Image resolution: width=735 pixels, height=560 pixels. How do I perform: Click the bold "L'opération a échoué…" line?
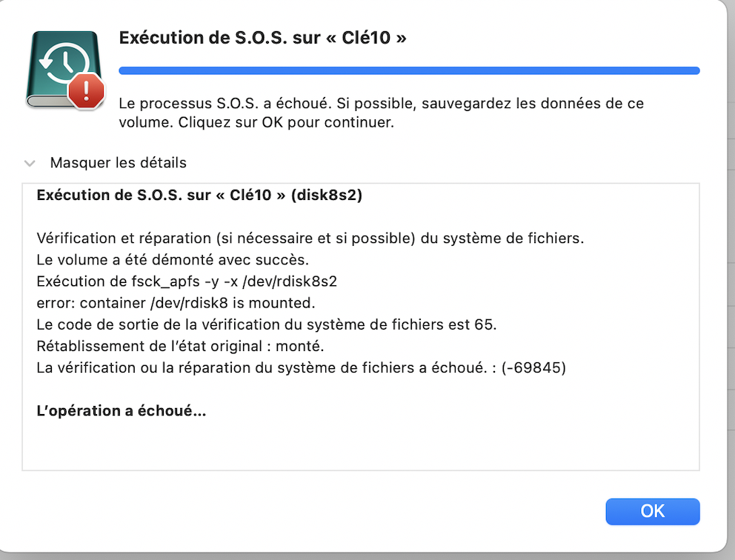pos(121,410)
